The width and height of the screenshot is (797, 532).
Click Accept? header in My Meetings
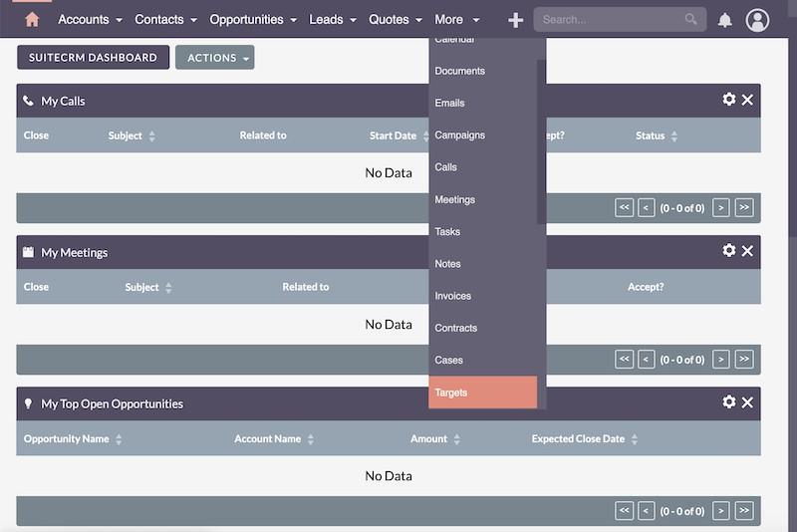pos(646,287)
